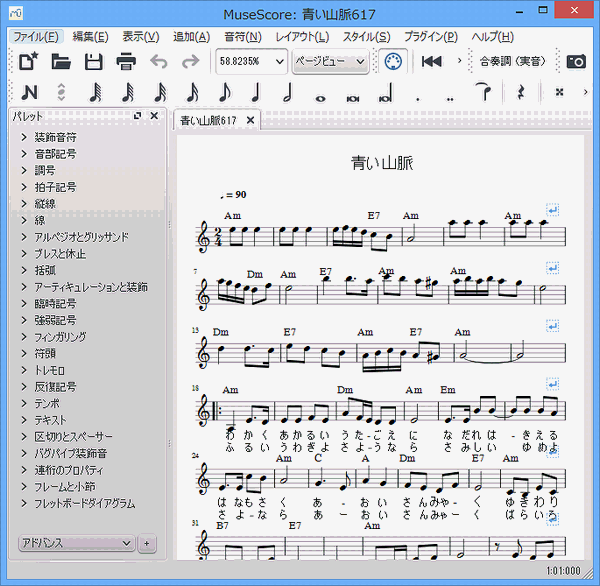Screen dimensions: 600x586
Task: Click the double sharp accidental icon
Action: click(x=559, y=92)
